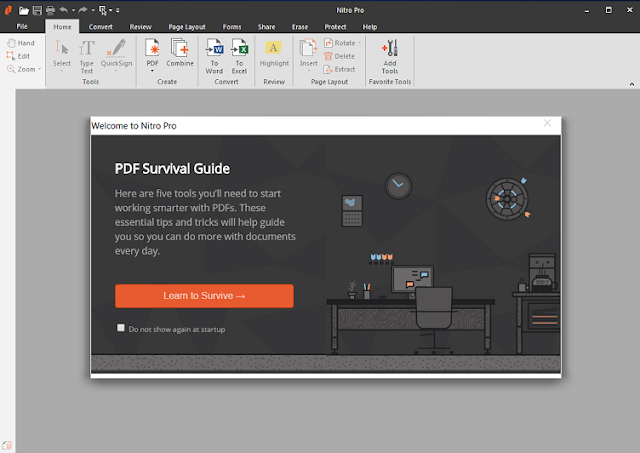Switch to the Home tab
The image size is (640, 453).
tap(62, 27)
